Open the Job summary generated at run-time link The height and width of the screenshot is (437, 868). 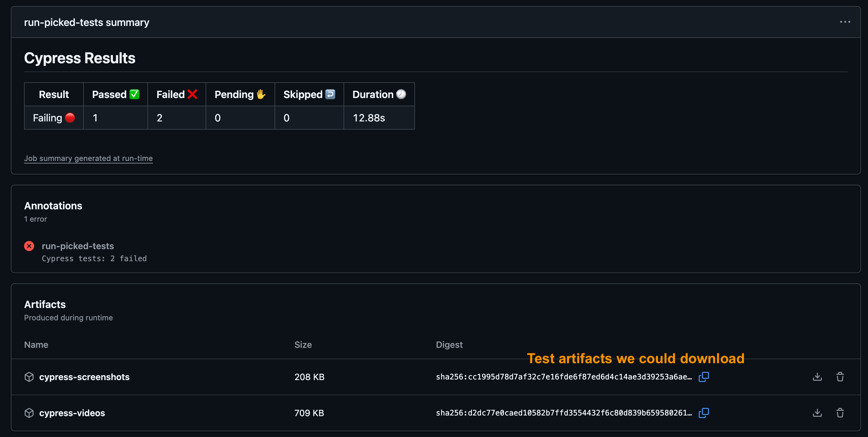[88, 158]
